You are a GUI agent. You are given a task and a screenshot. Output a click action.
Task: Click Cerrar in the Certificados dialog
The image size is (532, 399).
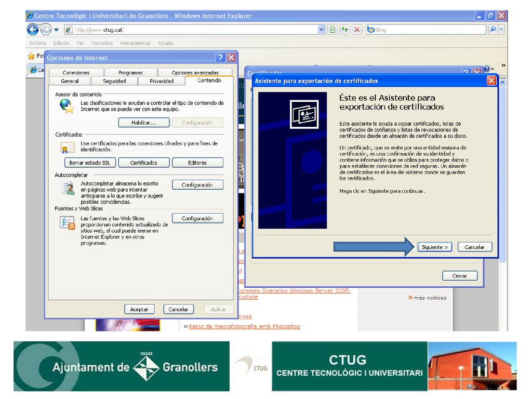pos(460,276)
